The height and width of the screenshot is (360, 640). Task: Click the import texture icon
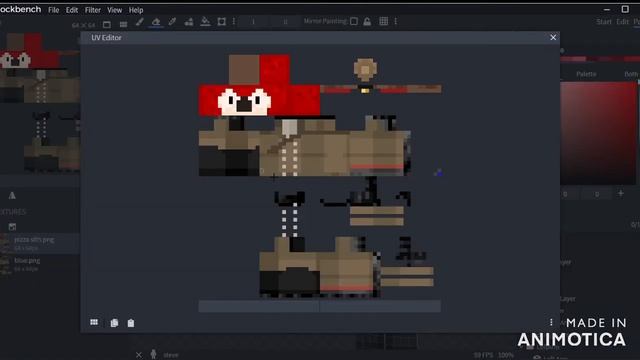tap(12, 227)
